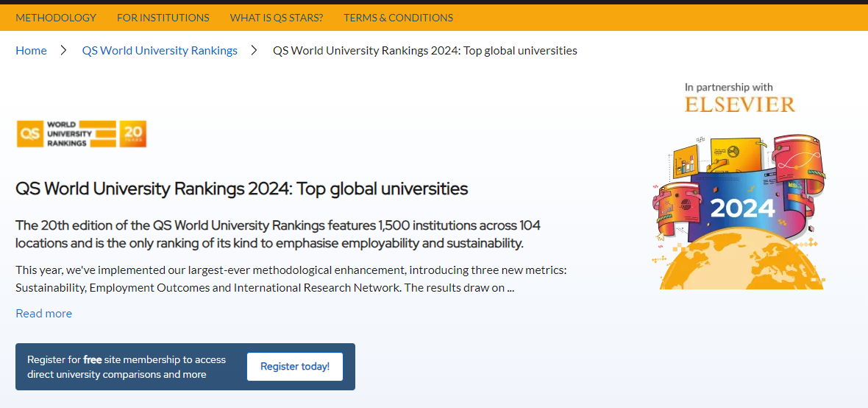Expand the description with Read more
Viewport: 868px width, 408px height.
(44, 314)
